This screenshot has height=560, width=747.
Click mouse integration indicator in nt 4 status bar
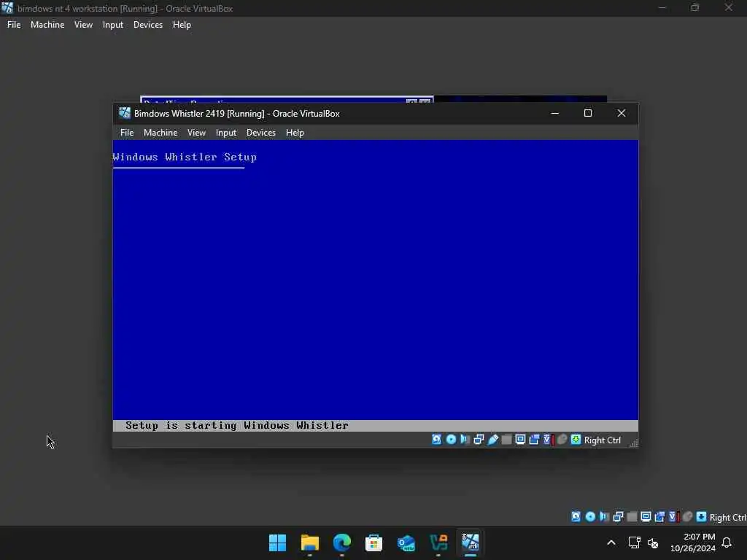687,517
